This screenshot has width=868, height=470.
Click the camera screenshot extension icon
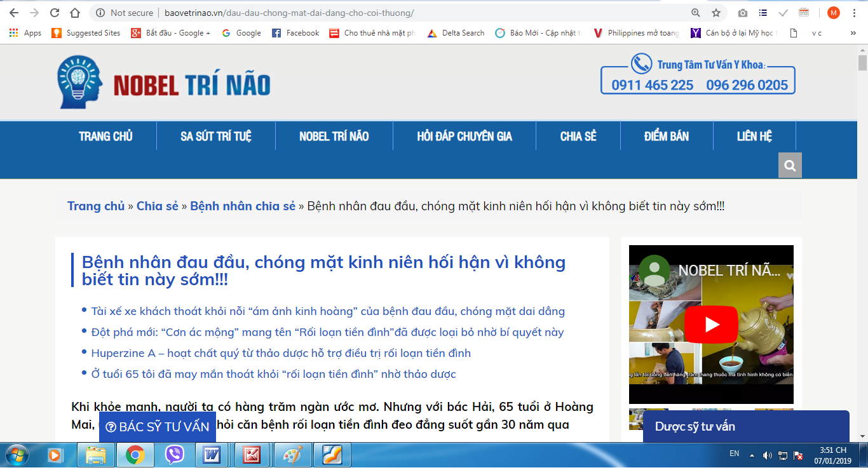click(742, 13)
